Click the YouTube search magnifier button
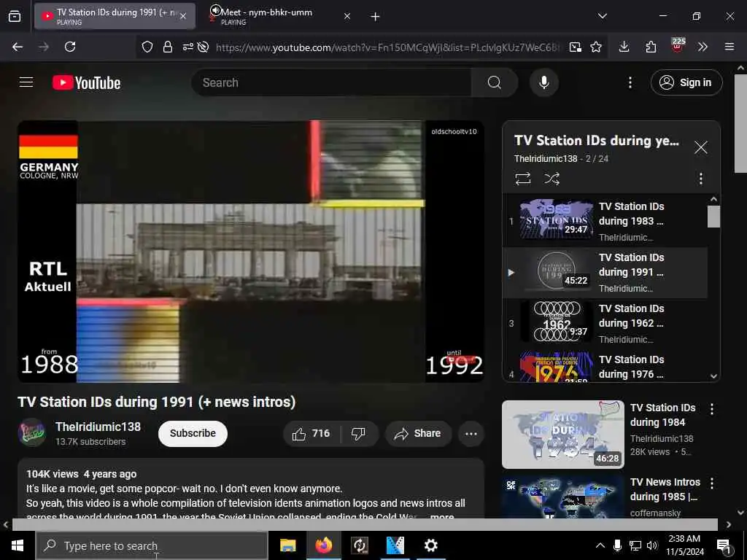This screenshot has height=560, width=747. point(494,82)
